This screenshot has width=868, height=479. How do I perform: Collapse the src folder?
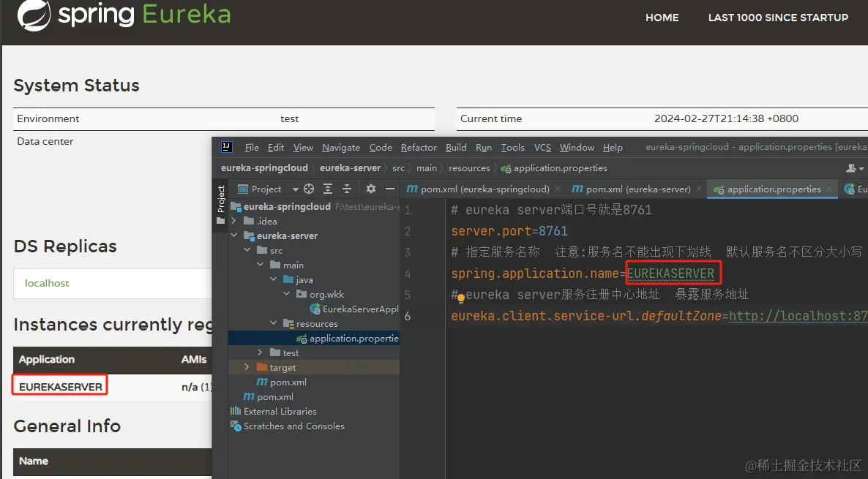coord(247,250)
